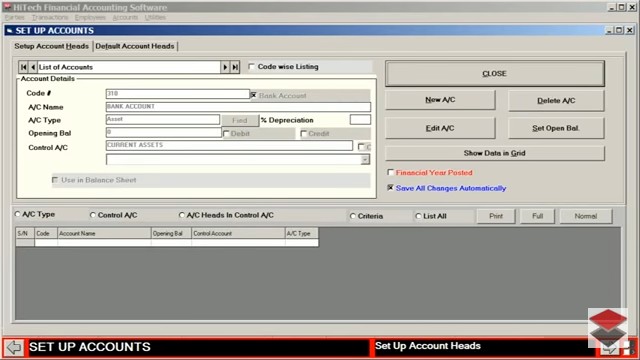Click the CLOSE button
The height and width of the screenshot is (360, 640).
pos(495,73)
